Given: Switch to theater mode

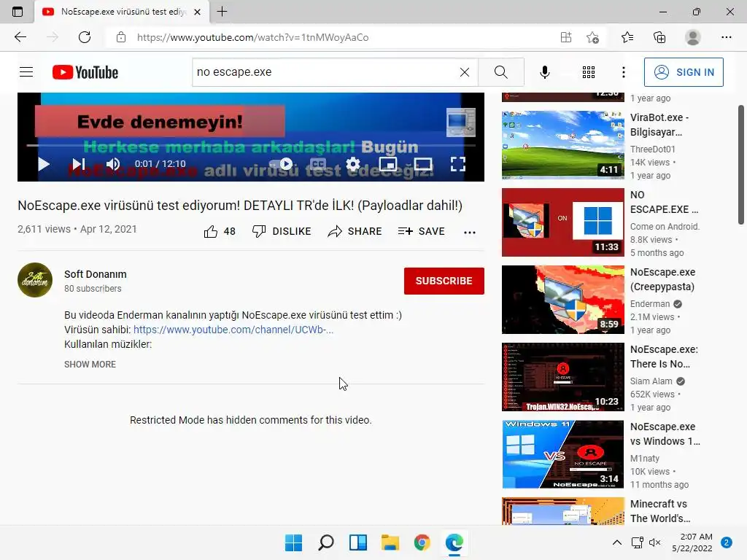Looking at the screenshot, I should point(422,164).
